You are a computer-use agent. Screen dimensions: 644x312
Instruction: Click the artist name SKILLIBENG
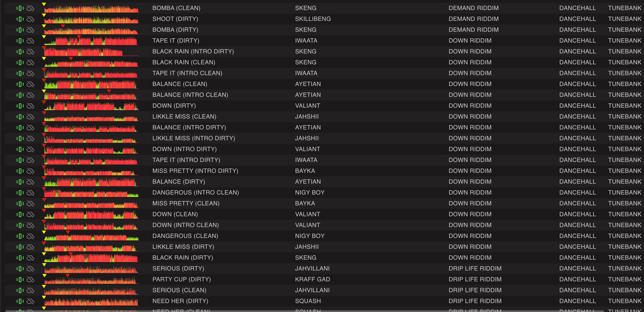coord(313,19)
